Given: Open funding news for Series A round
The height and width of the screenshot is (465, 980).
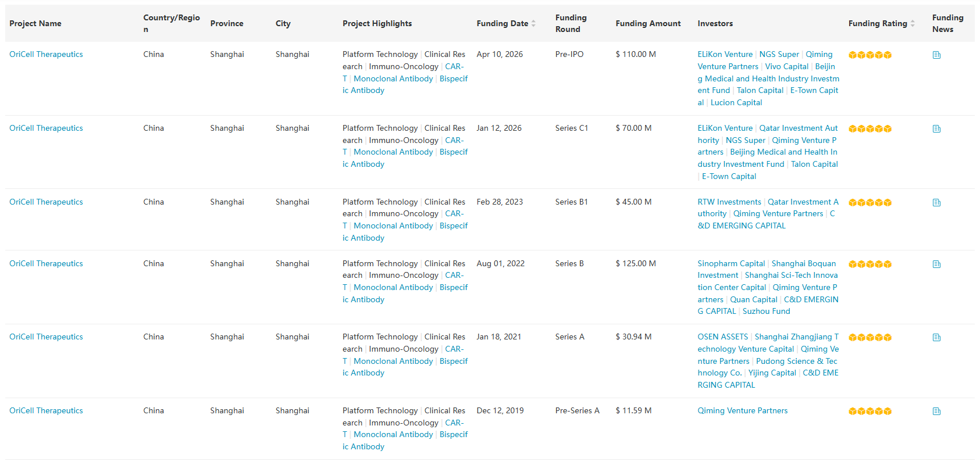Looking at the screenshot, I should [936, 338].
